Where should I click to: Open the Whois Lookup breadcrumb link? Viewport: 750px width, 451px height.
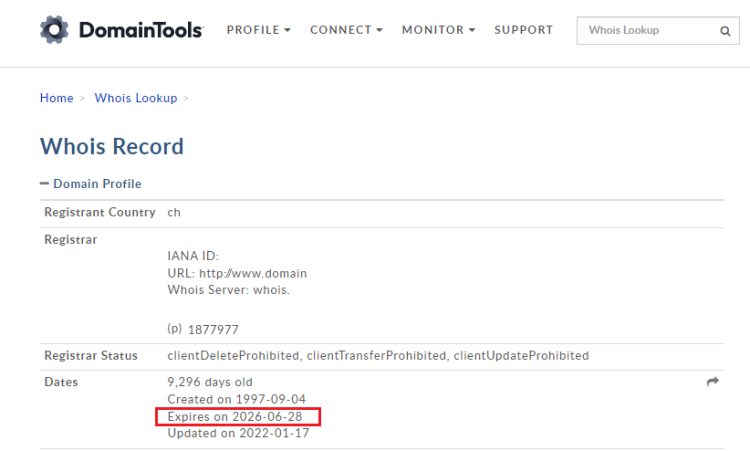point(136,98)
